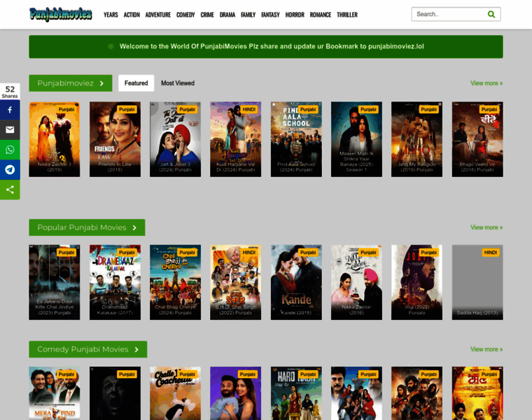Open the HORROR genre menu
This screenshot has width=532, height=420.
point(295,15)
